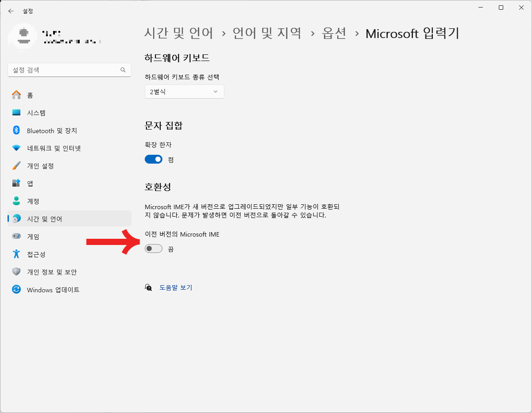Click the gamepad icon for 게임
Screen dimensions: 532x413
[16, 236]
